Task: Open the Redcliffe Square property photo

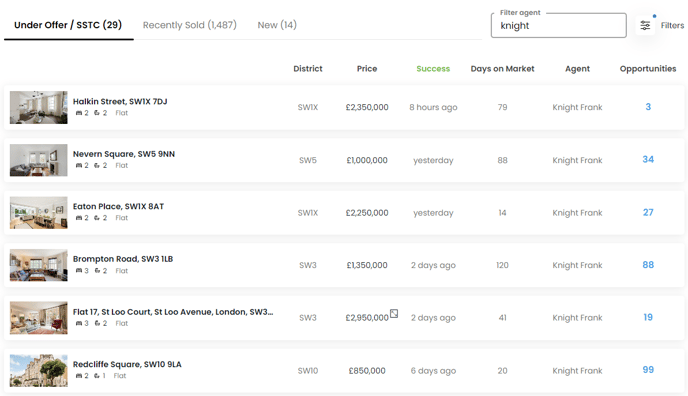Action: 39,371
